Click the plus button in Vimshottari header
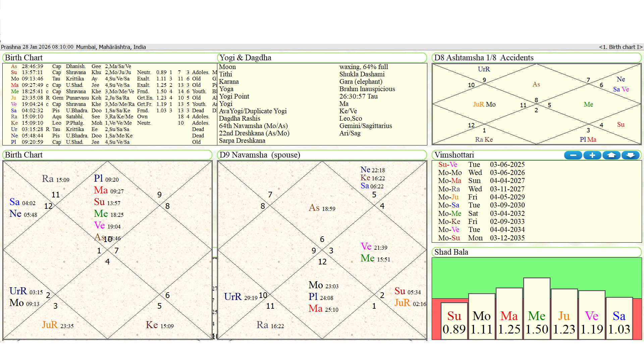Image resolution: width=644 pixels, height=362 pixels. click(592, 155)
